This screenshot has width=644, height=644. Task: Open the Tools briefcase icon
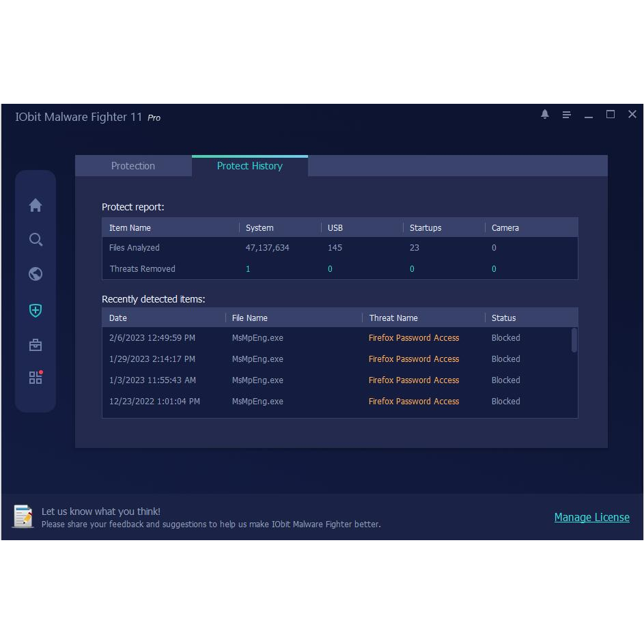(36, 345)
